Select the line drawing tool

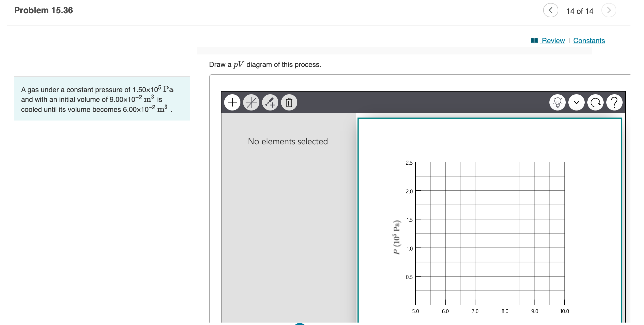251,102
